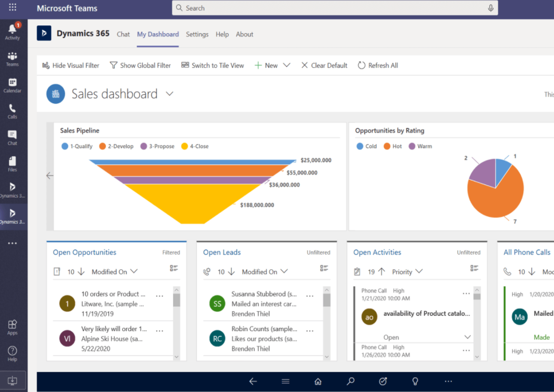The image size is (554, 392).
Task: Switch view layout in Open Leads
Action: (324, 268)
